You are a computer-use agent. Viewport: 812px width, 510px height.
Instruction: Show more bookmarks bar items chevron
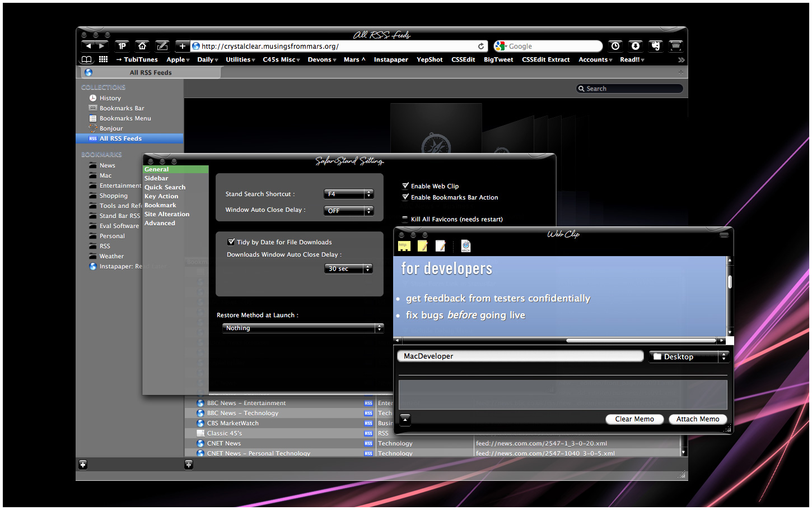pos(681,60)
